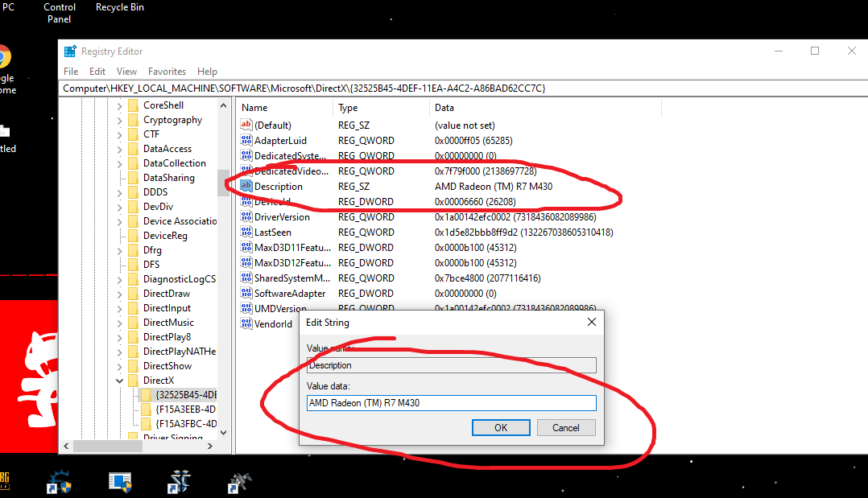This screenshot has width=868, height=498.
Task: Click the Value data text field
Action: coord(451,403)
